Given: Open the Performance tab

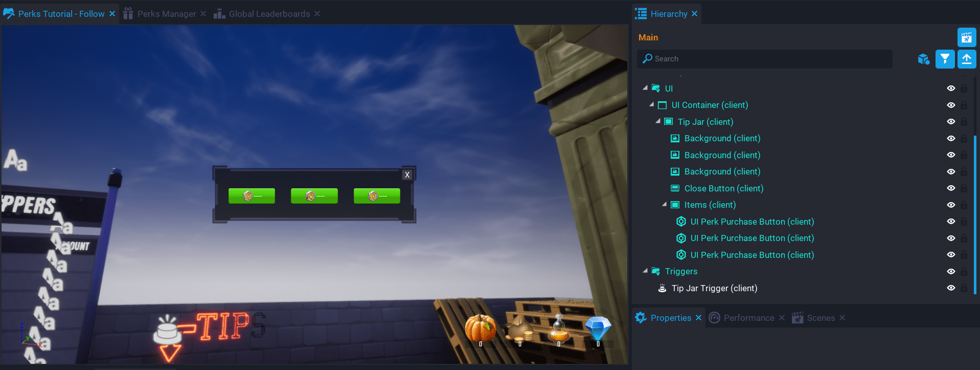Looking at the screenshot, I should pyautogui.click(x=748, y=318).
